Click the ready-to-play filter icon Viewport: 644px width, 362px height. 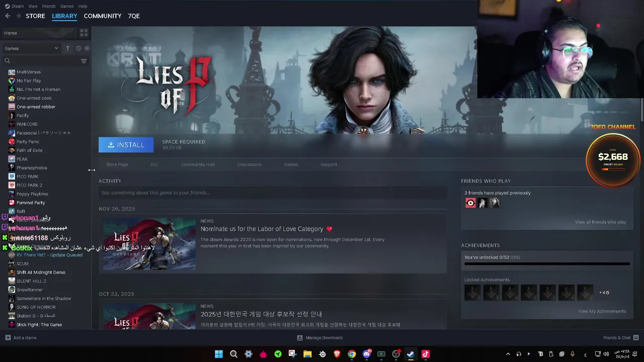(87, 48)
